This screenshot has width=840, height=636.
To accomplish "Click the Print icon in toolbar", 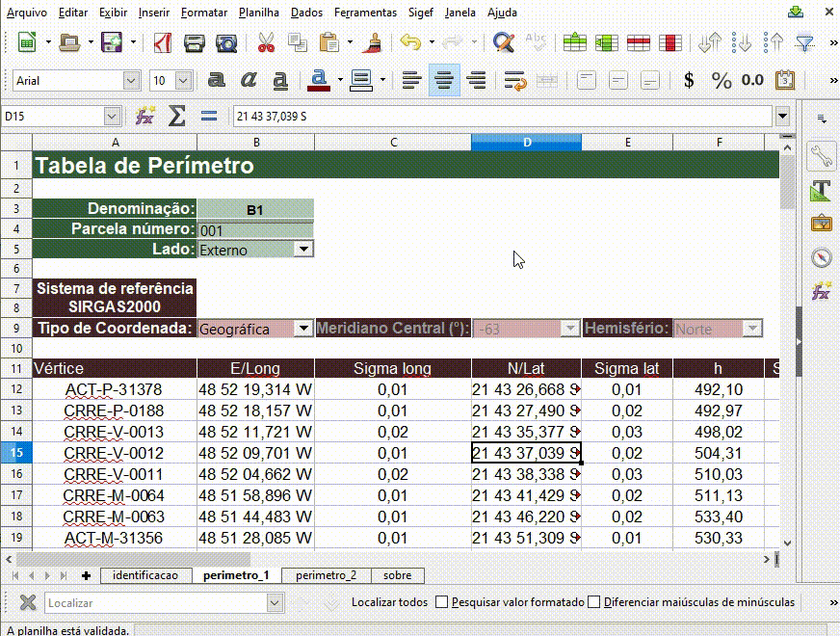I will point(195,42).
